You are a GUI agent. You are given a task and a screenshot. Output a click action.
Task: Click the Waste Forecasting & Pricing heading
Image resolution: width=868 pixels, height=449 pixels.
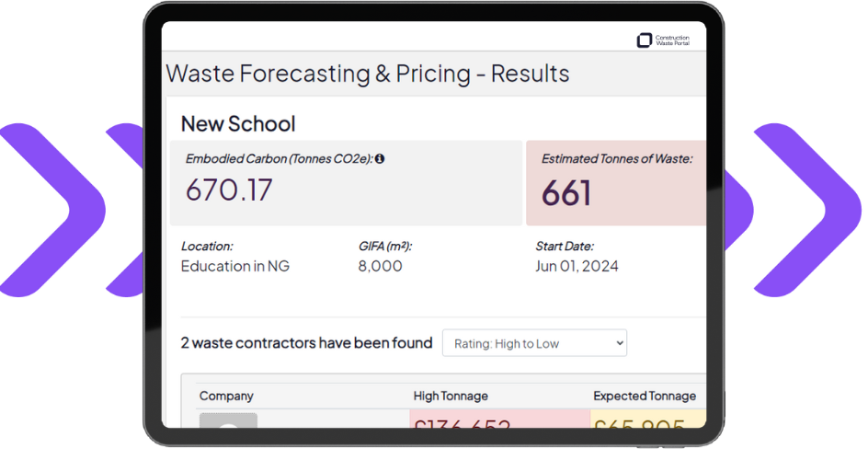pos(367,74)
